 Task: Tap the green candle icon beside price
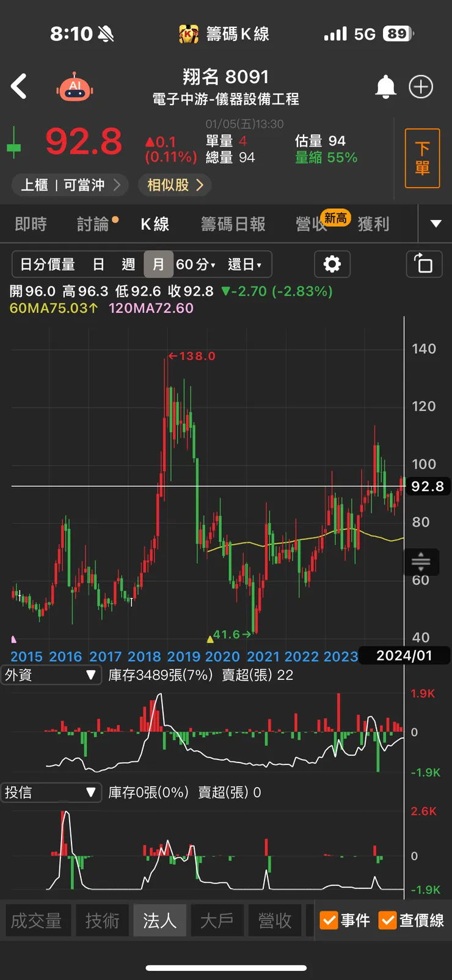tap(14, 142)
